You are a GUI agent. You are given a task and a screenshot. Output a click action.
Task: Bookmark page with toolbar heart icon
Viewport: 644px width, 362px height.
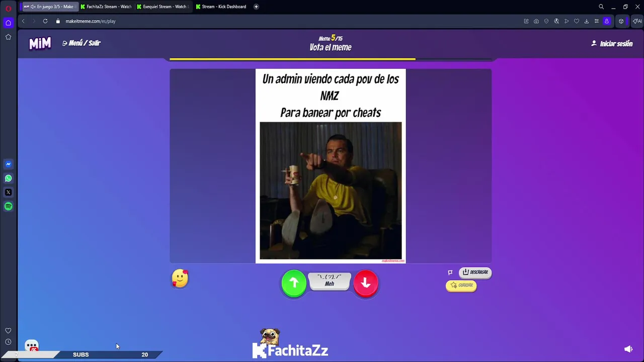[577, 21]
